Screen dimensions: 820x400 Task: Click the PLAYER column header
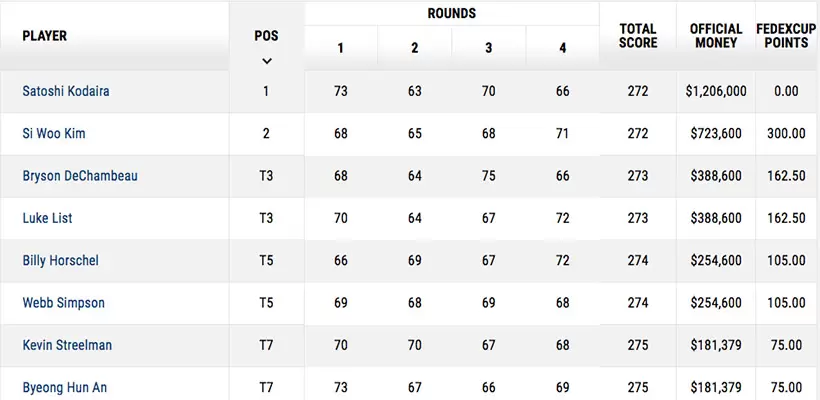pyautogui.click(x=45, y=36)
